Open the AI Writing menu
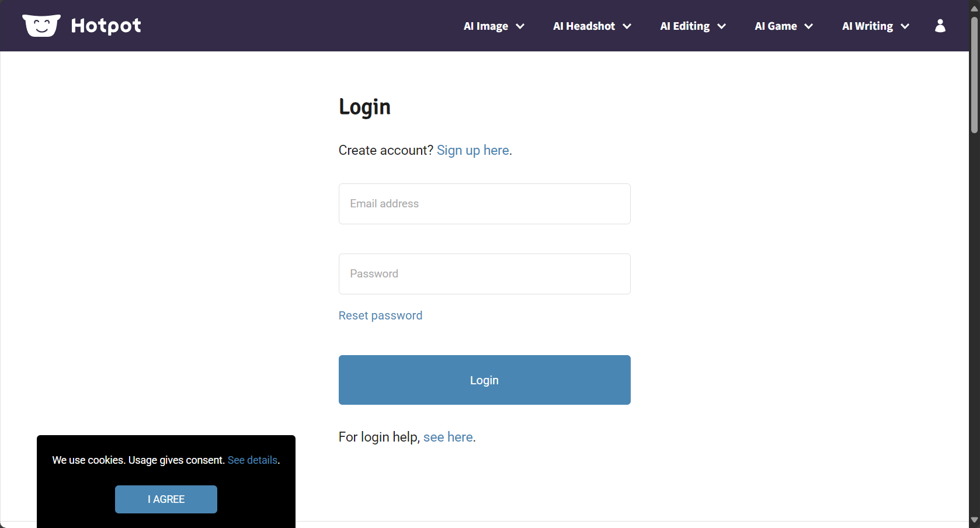Screen dimensions: 980x528 (867, 26)
